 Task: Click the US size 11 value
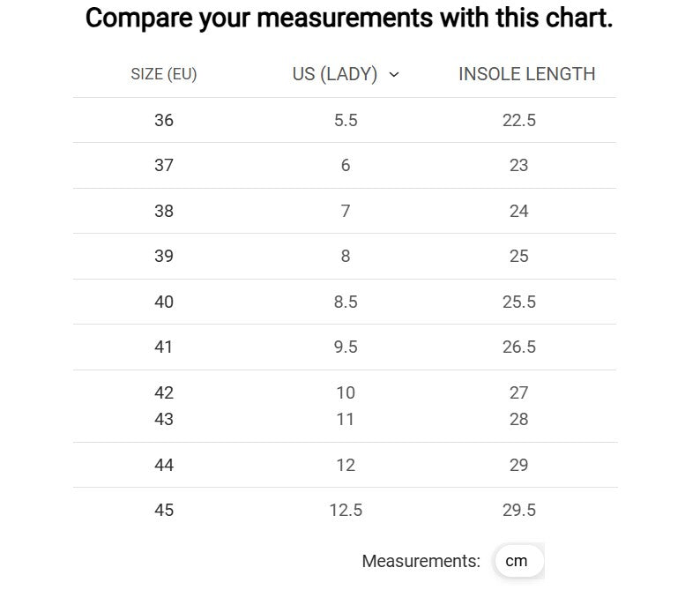tap(346, 419)
